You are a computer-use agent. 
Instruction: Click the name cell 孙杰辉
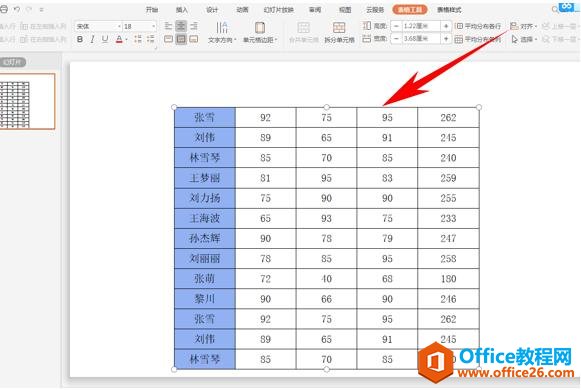coord(205,238)
